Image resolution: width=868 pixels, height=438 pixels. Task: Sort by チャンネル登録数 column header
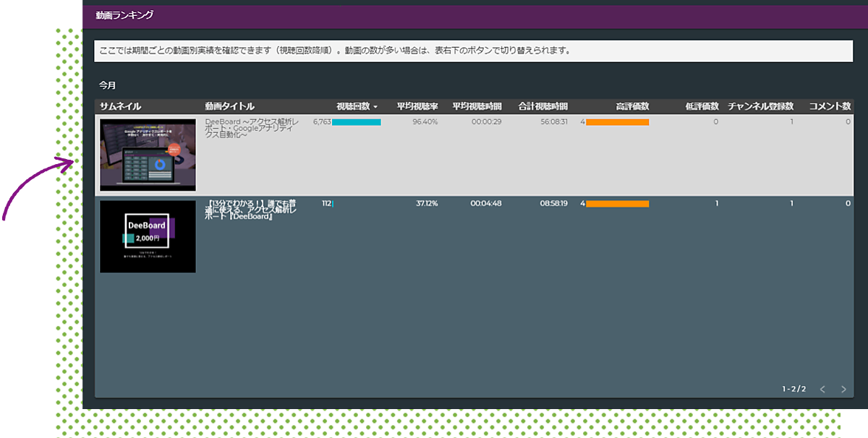(x=760, y=106)
